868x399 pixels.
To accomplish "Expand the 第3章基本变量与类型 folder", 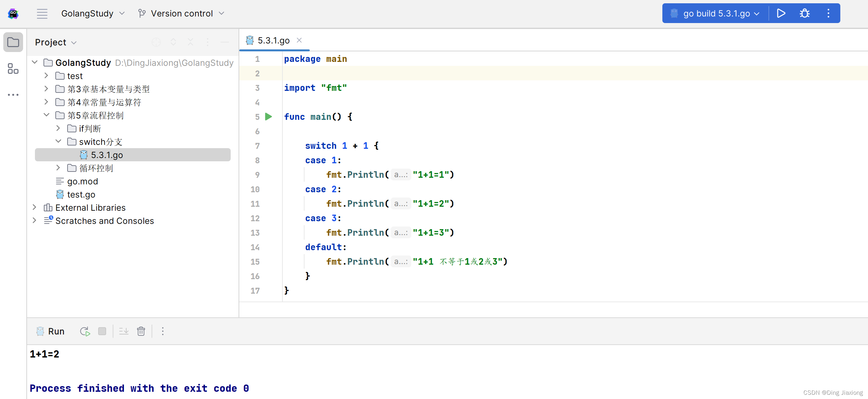I will 46,89.
